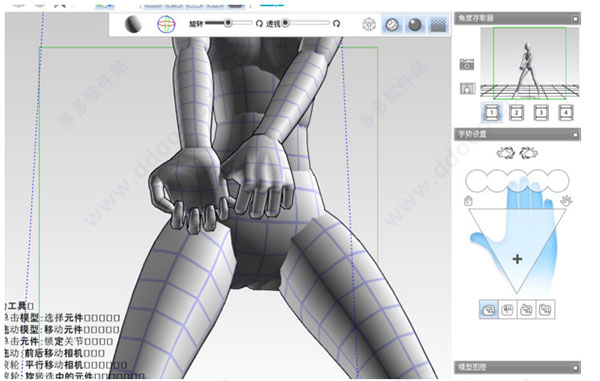Select the third hand pose preset

[x=526, y=309]
